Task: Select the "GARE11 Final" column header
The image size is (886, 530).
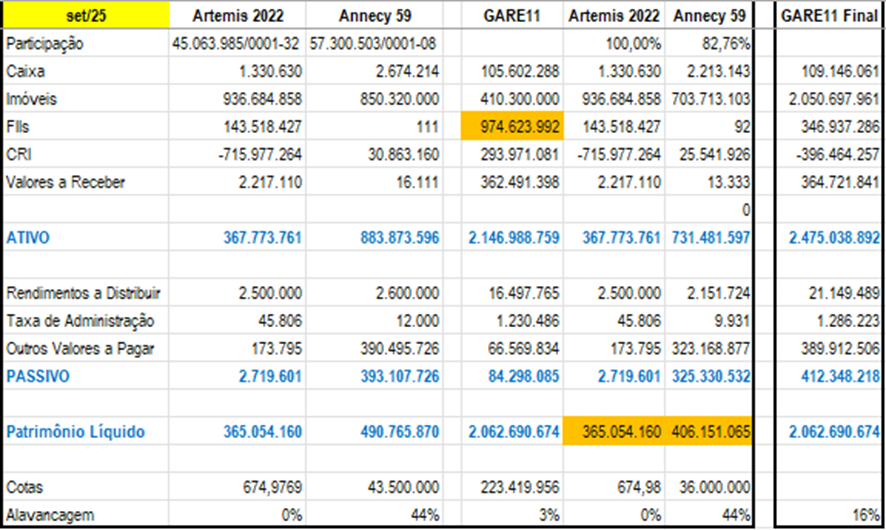Action: pyautogui.click(x=830, y=16)
